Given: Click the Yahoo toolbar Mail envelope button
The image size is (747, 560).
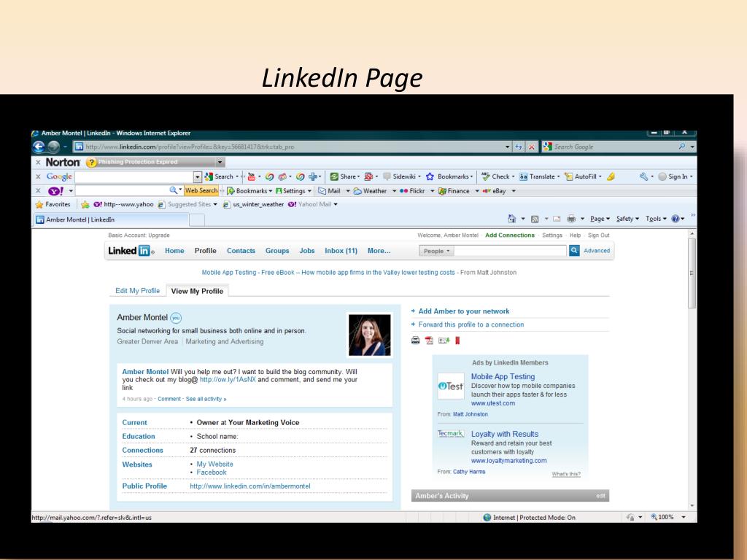Looking at the screenshot, I should [329, 191].
